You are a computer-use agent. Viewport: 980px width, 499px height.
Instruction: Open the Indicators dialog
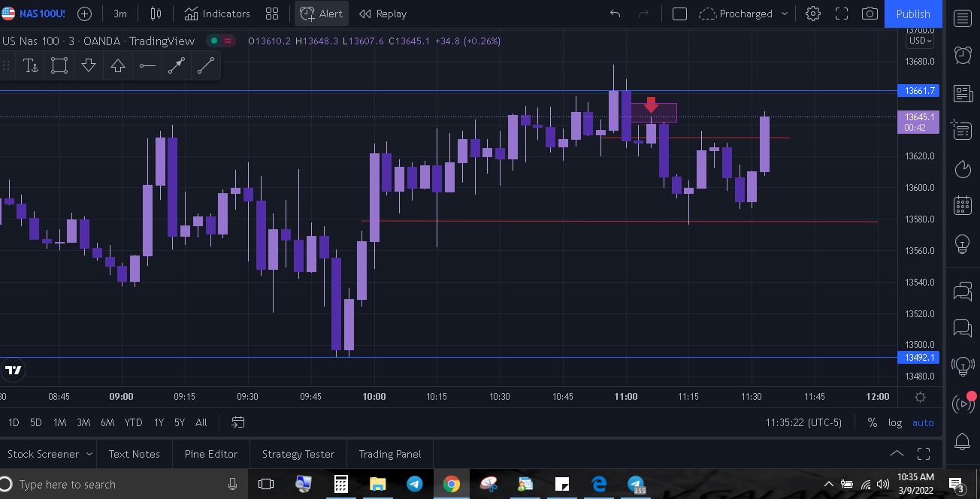click(217, 14)
